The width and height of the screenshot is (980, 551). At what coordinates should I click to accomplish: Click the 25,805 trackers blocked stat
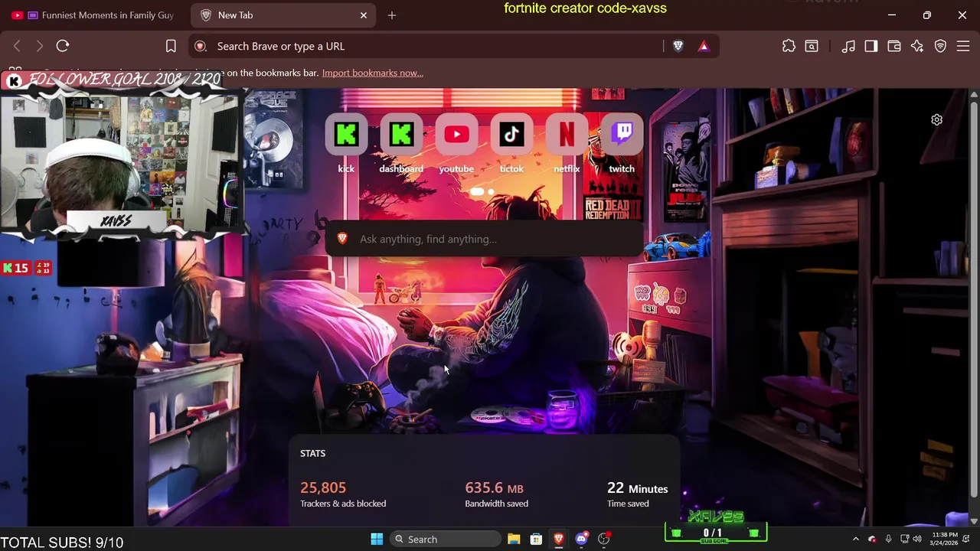(343, 494)
